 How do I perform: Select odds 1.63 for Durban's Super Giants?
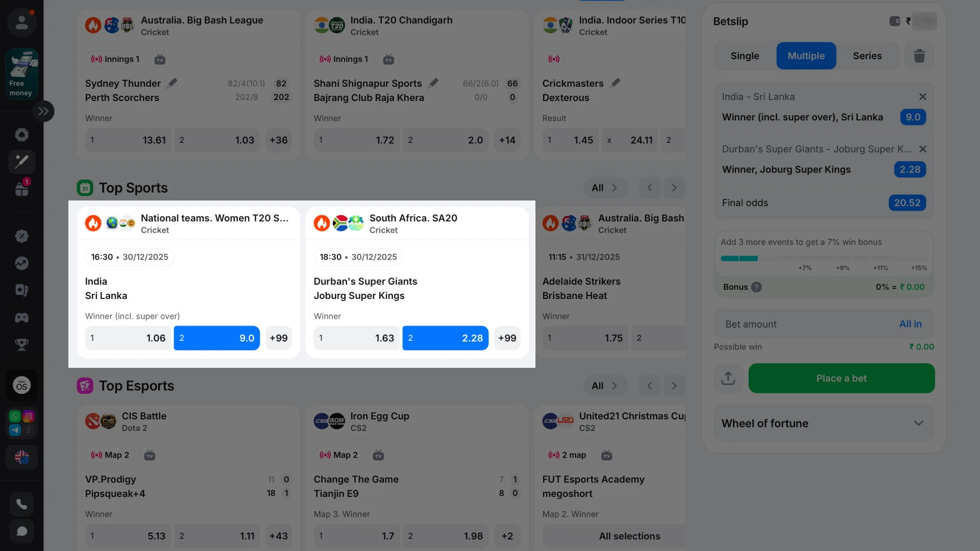(x=356, y=338)
